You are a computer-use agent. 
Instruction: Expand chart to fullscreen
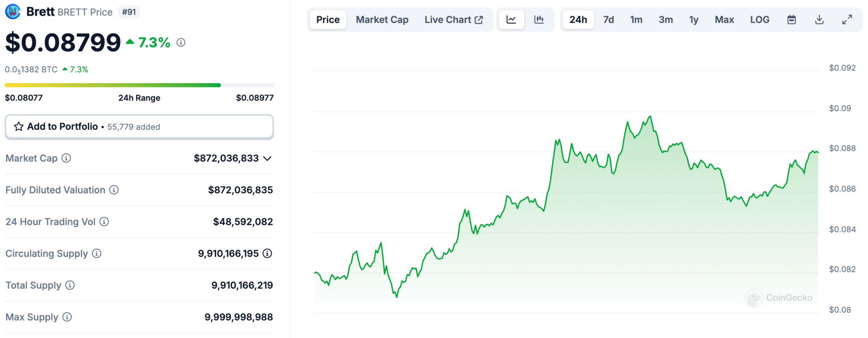click(847, 20)
